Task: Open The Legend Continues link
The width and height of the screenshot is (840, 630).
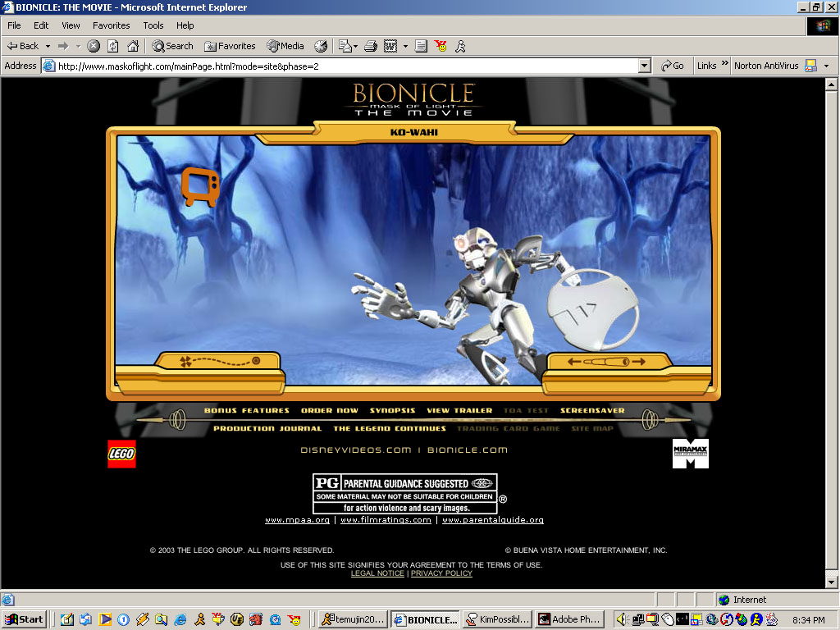Action: pyautogui.click(x=390, y=428)
